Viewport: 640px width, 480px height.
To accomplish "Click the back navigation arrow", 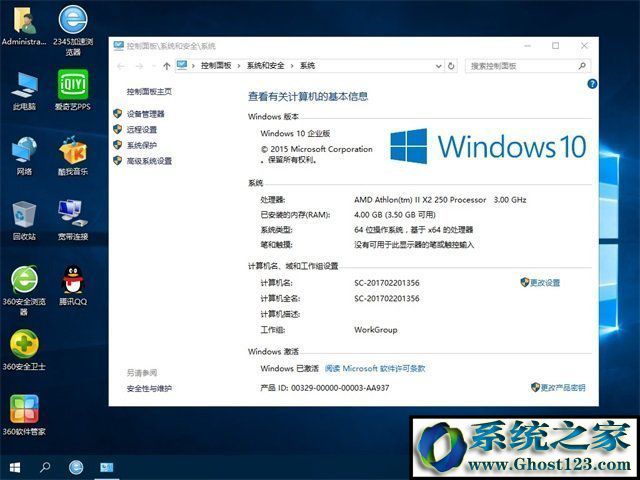I will pos(121,66).
